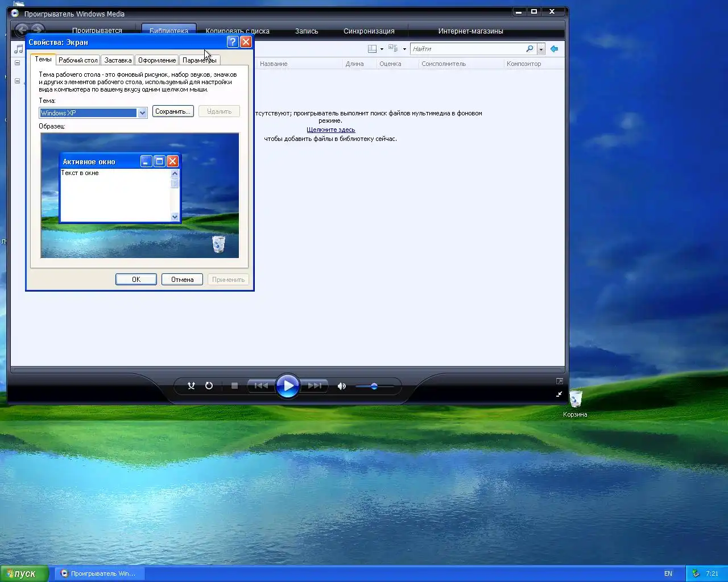Image resolution: width=728 pixels, height=582 pixels.
Task: Click the Media Player title bar icon
Action: [15, 13]
